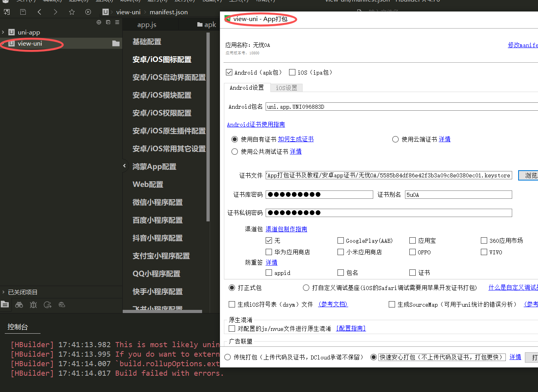
Task: Switch to the iOS设置 tab
Action: click(x=286, y=88)
